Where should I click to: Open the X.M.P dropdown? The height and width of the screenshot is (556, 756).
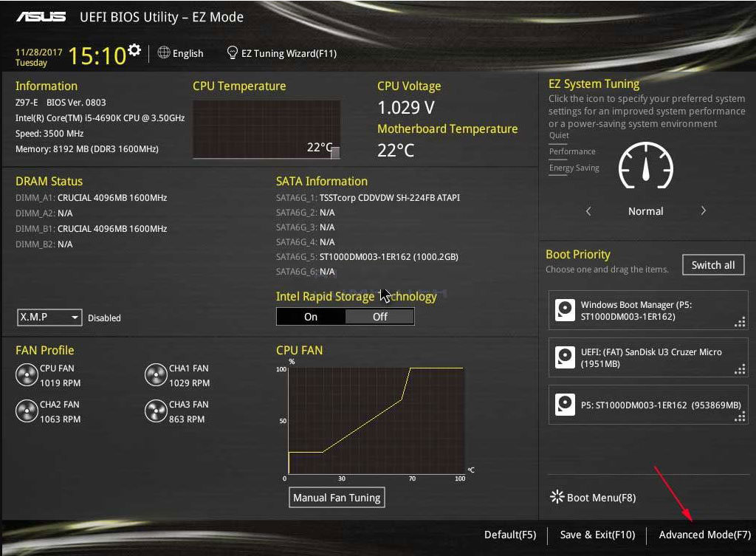[49, 318]
